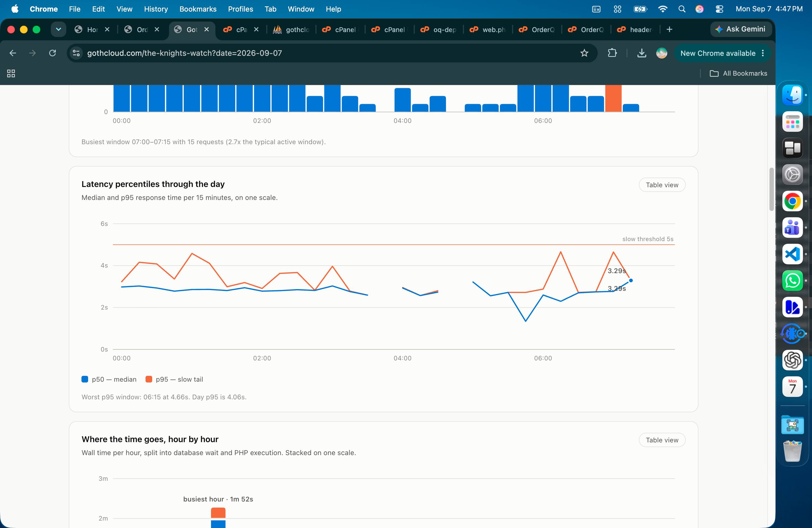Toggle the p95 slow tail legend series
Image resolution: width=812 pixels, height=528 pixels.
(x=174, y=379)
